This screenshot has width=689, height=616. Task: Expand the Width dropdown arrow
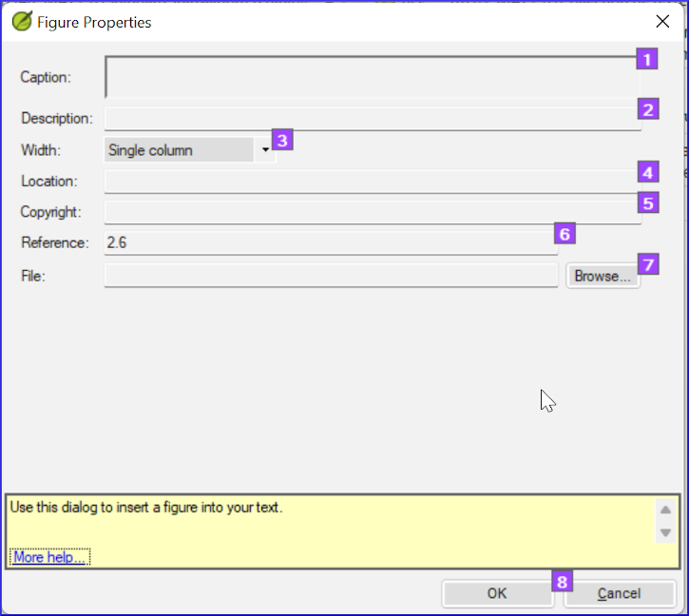coord(265,150)
